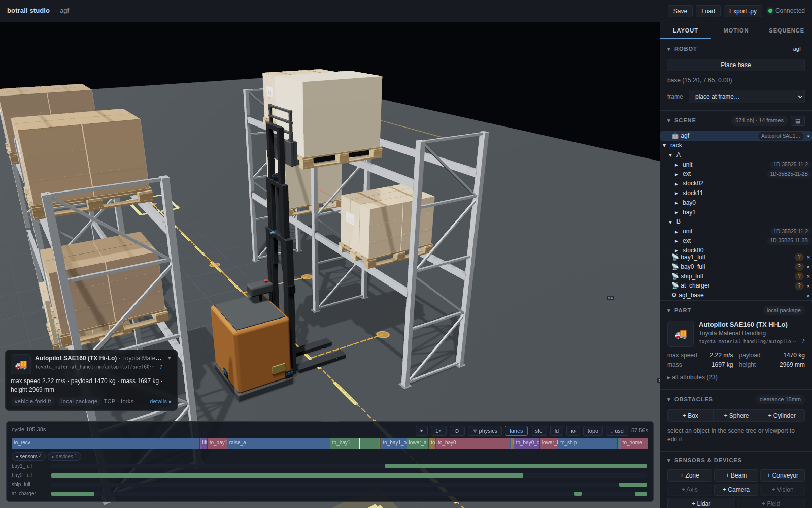Switch to the SEQUENCE tab
812x508 pixels.
786,30
